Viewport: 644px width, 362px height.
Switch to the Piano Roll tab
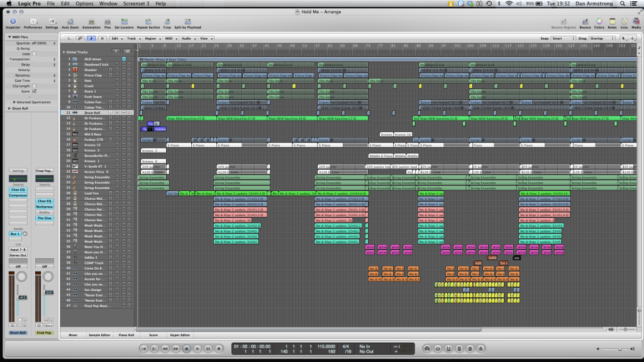click(x=126, y=335)
